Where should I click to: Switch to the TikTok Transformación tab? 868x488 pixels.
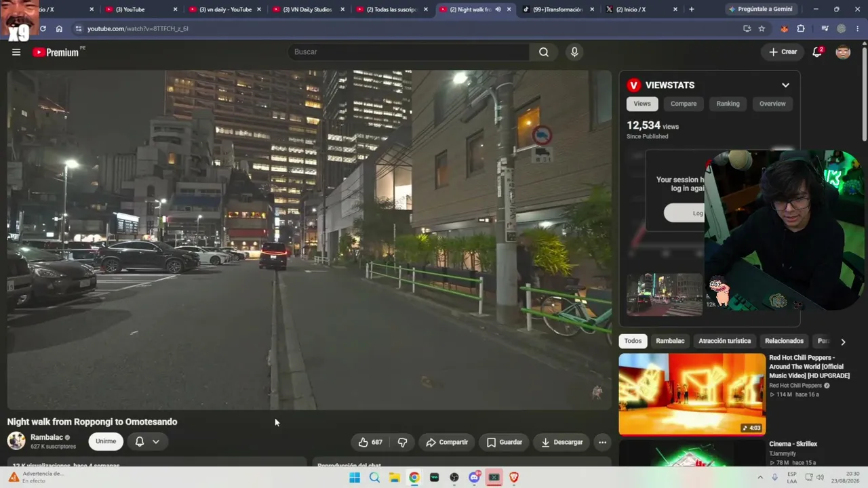[x=559, y=9]
